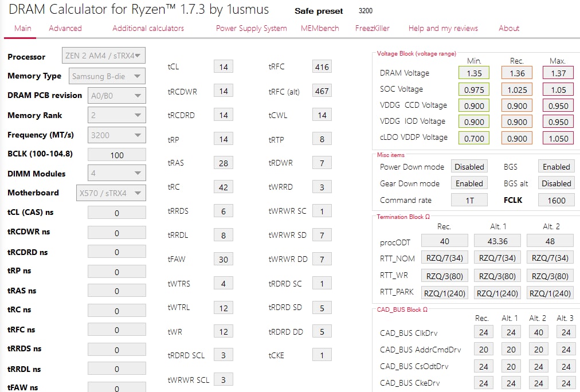
Task: Open the DIMM Modules dropdown
Action: pyautogui.click(x=116, y=173)
